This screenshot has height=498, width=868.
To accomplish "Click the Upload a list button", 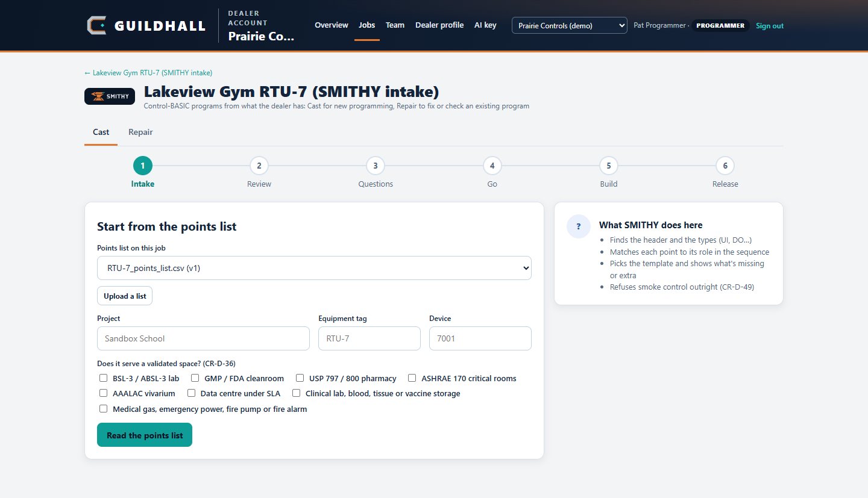I will [125, 296].
